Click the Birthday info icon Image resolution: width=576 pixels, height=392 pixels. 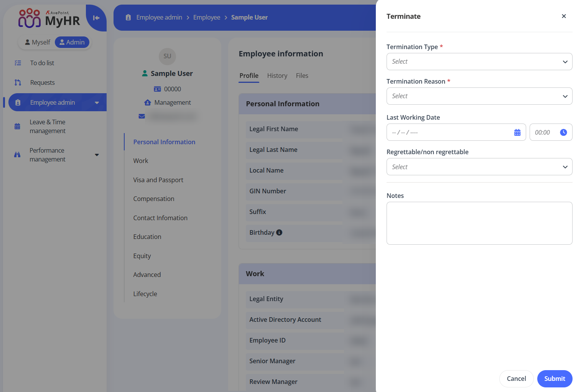click(279, 232)
